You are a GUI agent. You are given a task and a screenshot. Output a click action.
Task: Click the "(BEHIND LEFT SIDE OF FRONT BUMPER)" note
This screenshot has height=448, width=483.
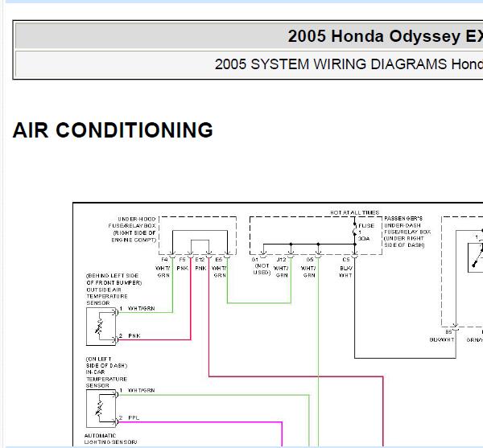coord(114,279)
